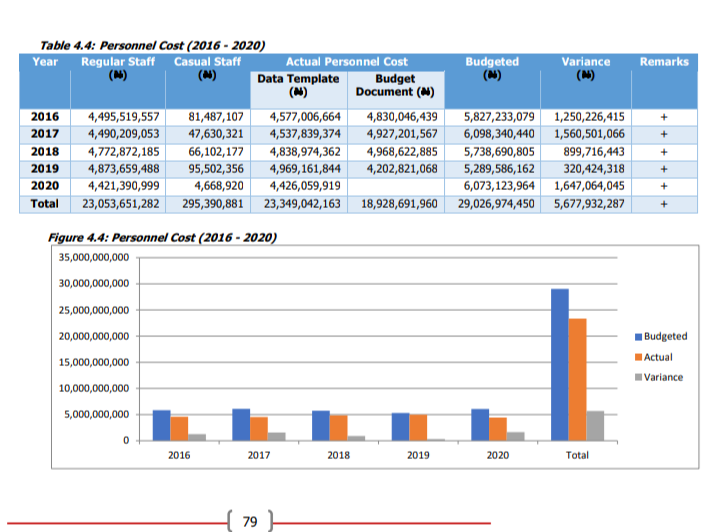The height and width of the screenshot is (532, 720).
Task: Click the total value 23,349,042,163
Action: [x=302, y=203]
